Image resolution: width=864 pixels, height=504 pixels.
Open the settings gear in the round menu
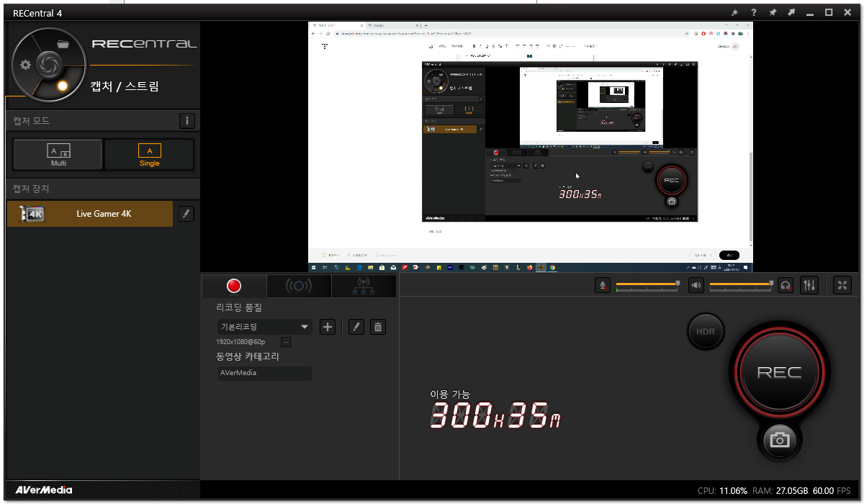pos(25,65)
